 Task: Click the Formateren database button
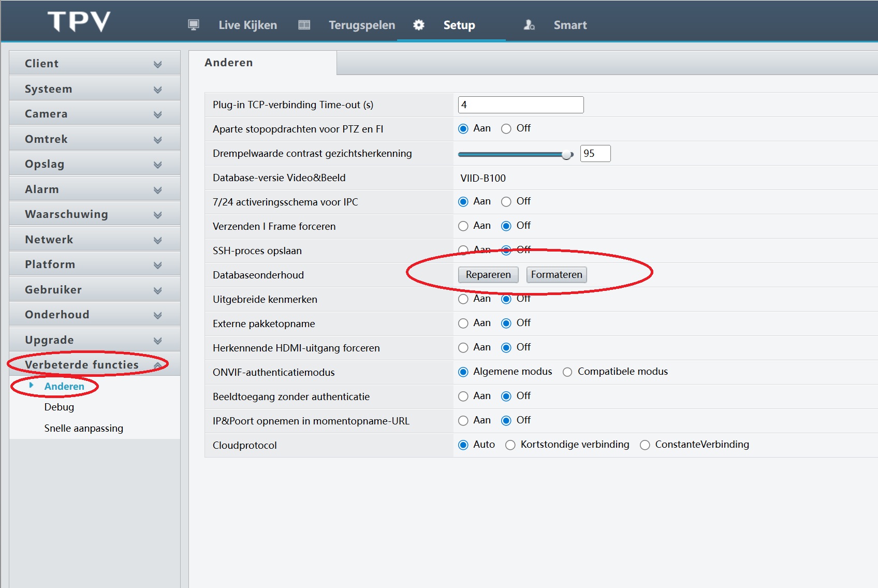point(557,275)
